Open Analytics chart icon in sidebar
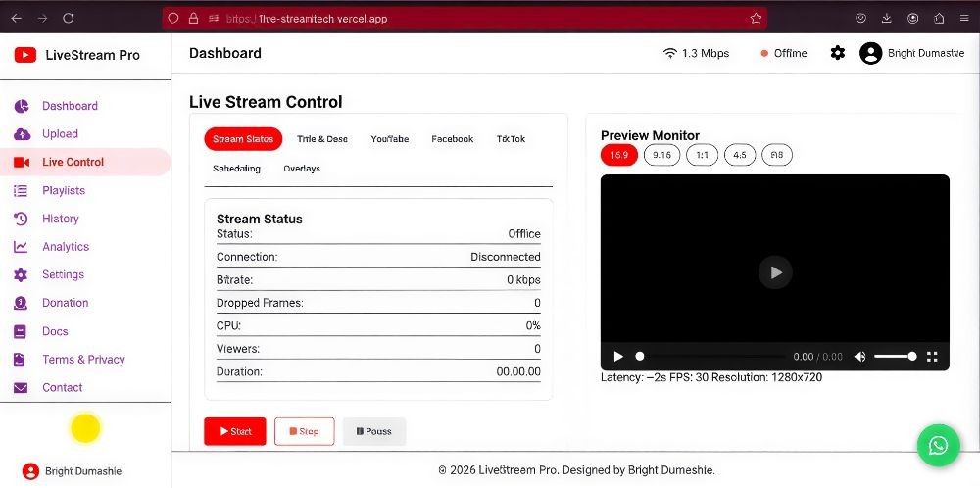 tap(21, 247)
